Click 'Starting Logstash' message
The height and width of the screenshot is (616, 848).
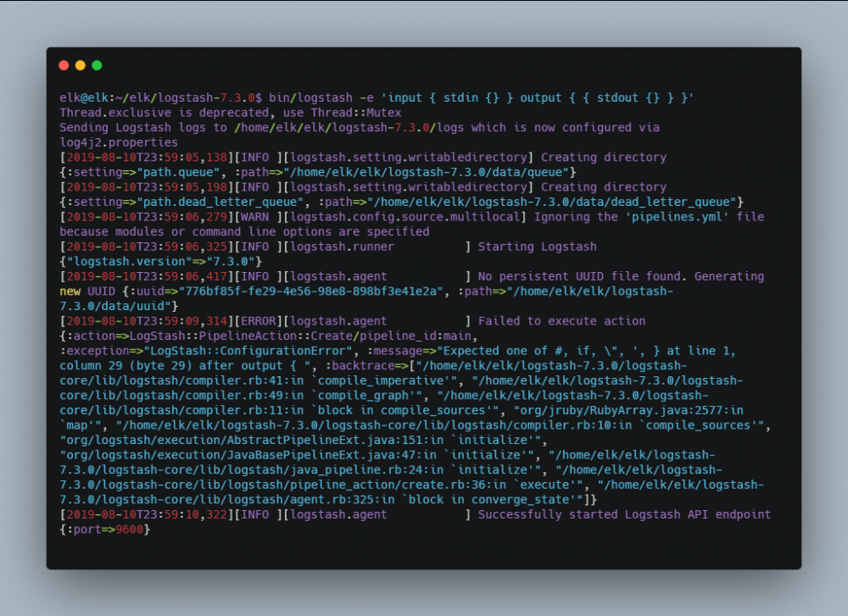[537, 247]
